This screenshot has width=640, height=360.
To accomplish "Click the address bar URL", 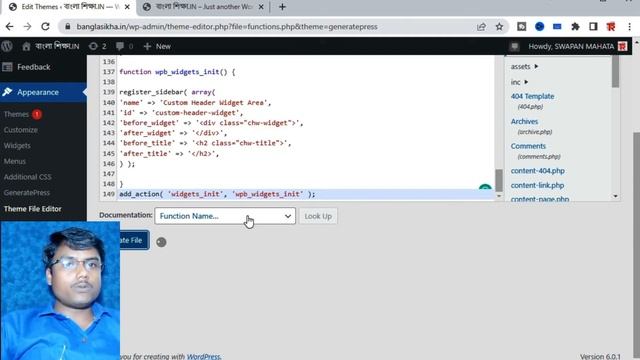I will (227, 27).
